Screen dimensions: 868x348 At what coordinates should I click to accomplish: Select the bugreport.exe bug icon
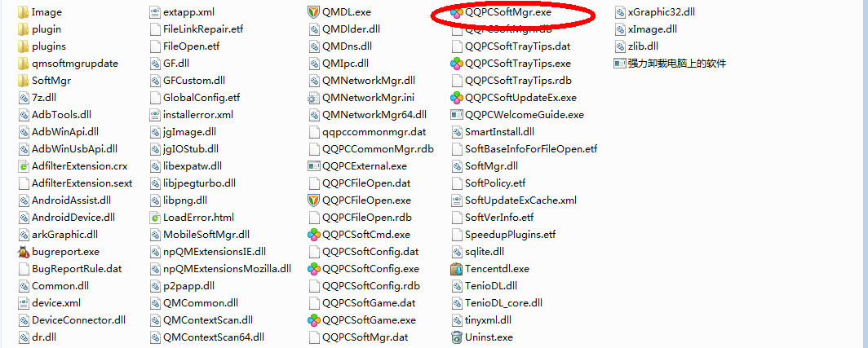tap(23, 252)
